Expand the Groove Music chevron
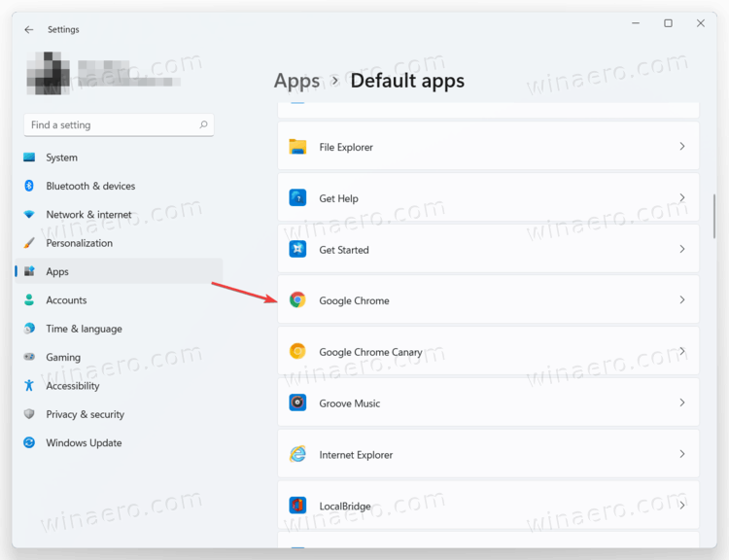 [682, 402]
